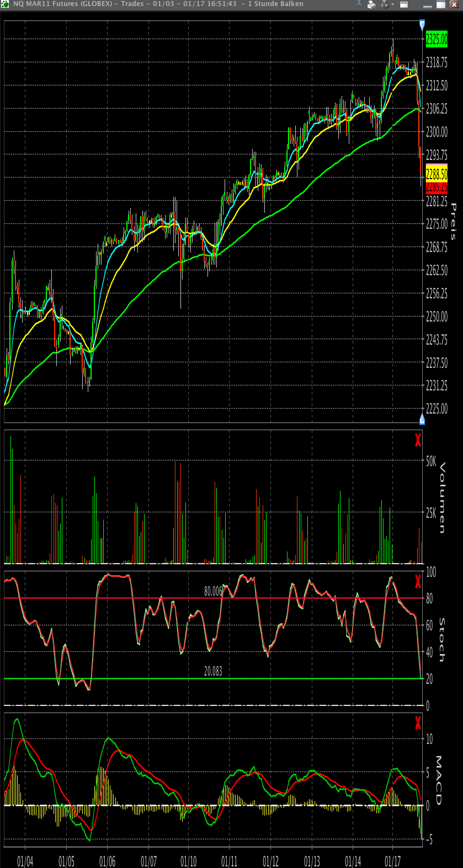
Task: Click the Preis axis title
Action: (x=454, y=222)
